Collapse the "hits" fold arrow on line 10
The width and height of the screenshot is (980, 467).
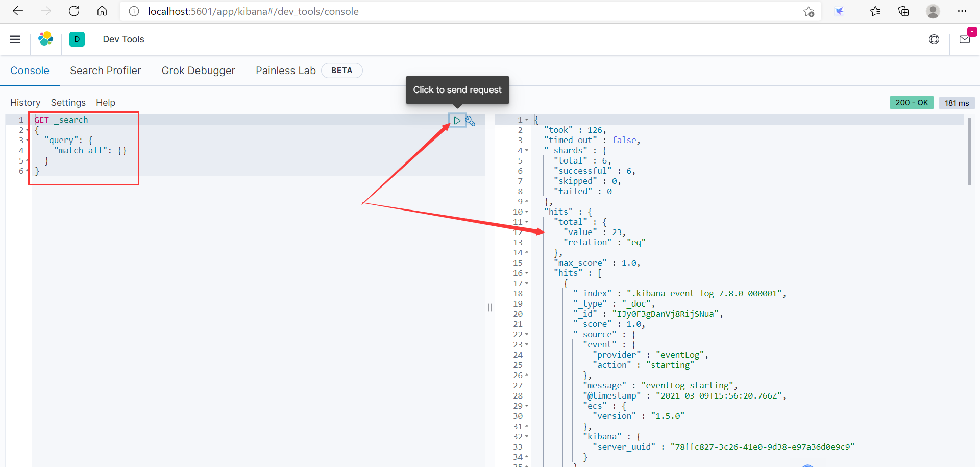(x=527, y=212)
